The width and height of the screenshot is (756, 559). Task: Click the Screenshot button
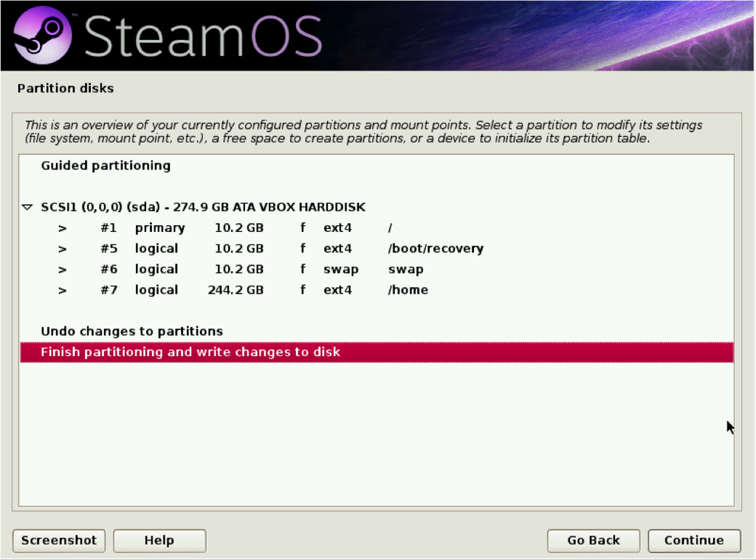(58, 541)
